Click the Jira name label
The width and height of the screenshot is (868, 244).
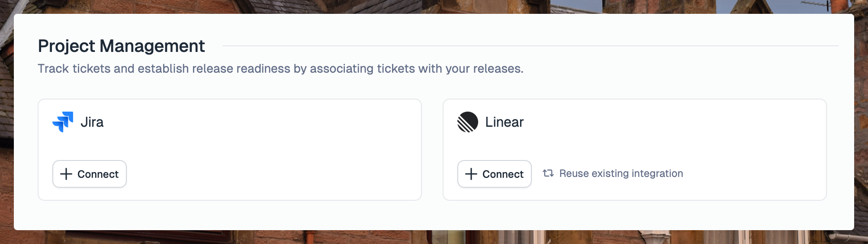(92, 122)
